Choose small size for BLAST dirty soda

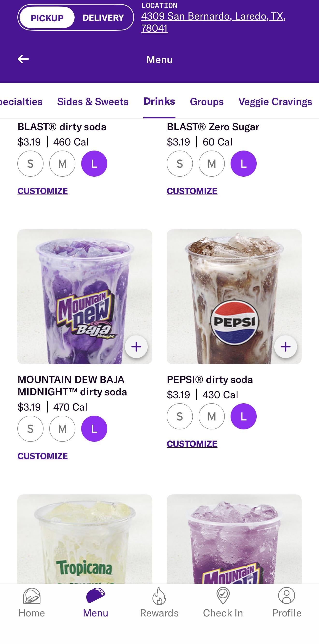click(30, 164)
